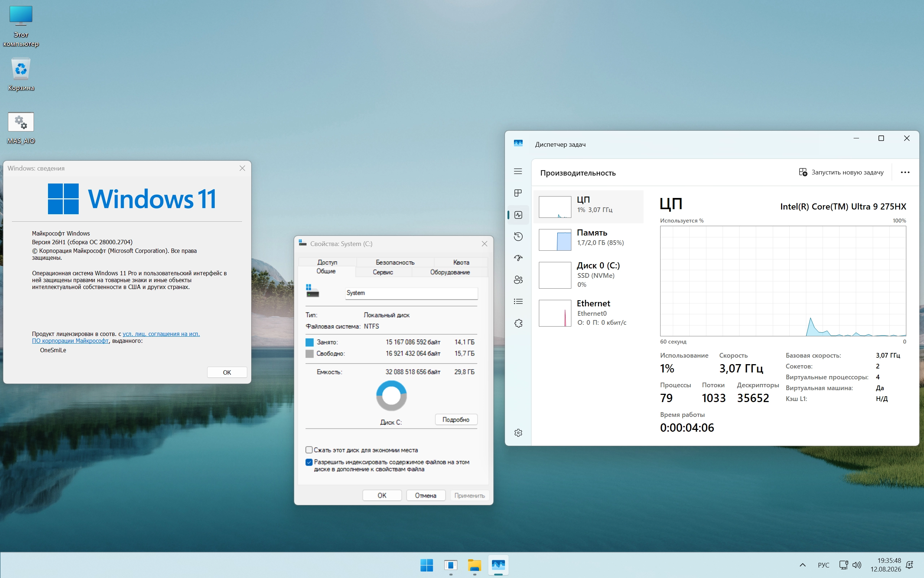Open the Этот компьютер desktop icon
Viewport: 924px width, 578px height.
tap(21, 26)
